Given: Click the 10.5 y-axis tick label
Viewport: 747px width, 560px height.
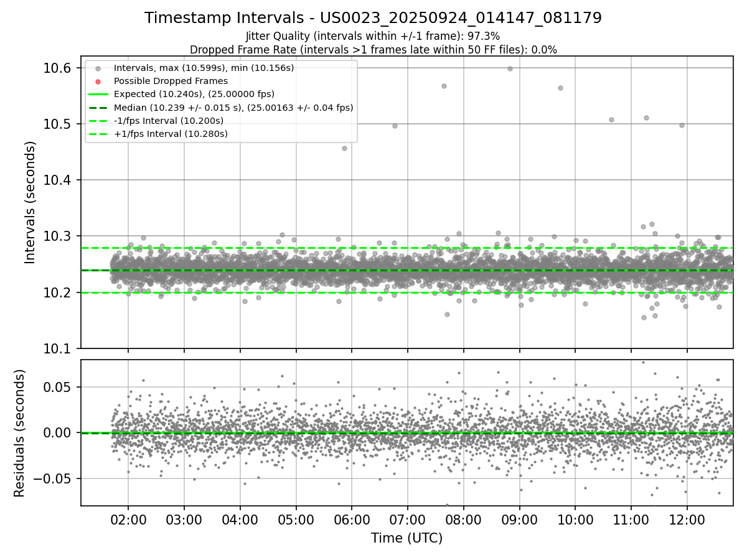Looking at the screenshot, I should point(58,124).
